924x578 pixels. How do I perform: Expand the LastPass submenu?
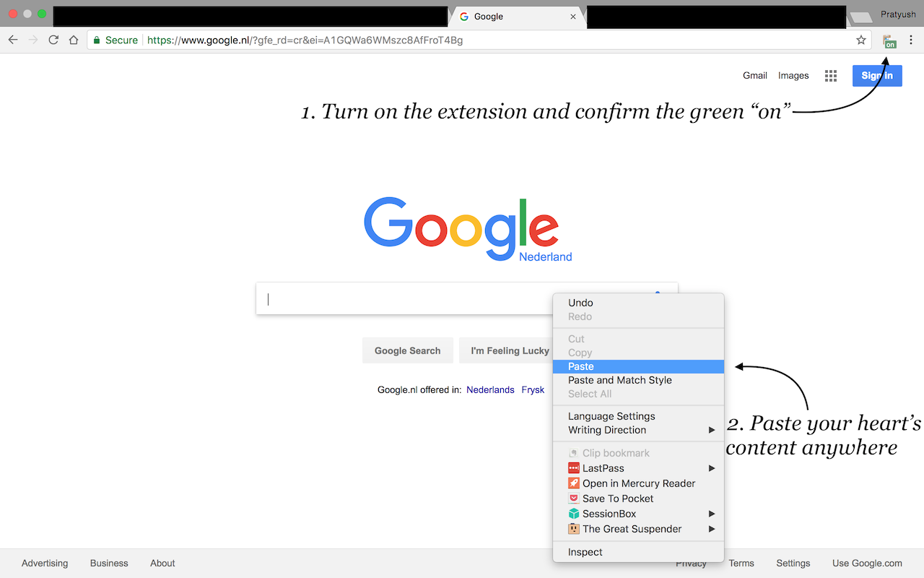pos(638,468)
